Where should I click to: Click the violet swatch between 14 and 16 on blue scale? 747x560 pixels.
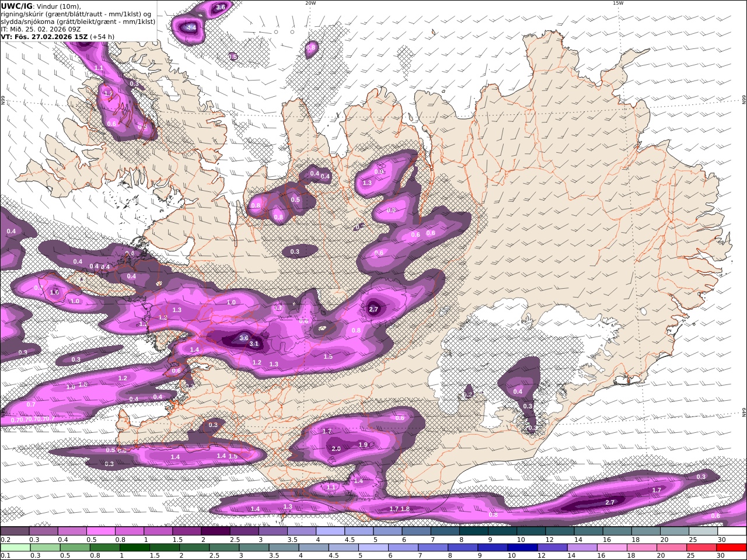click(x=581, y=548)
